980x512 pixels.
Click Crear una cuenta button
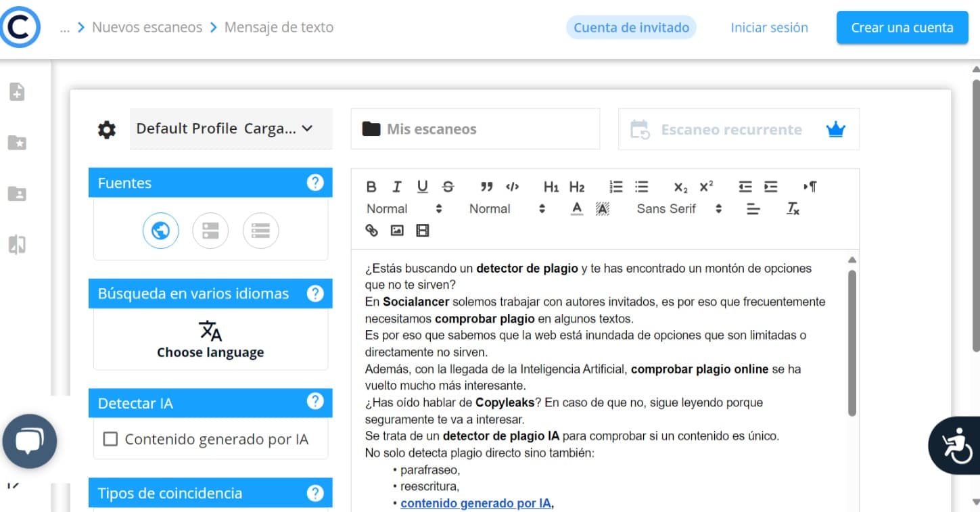tap(902, 28)
